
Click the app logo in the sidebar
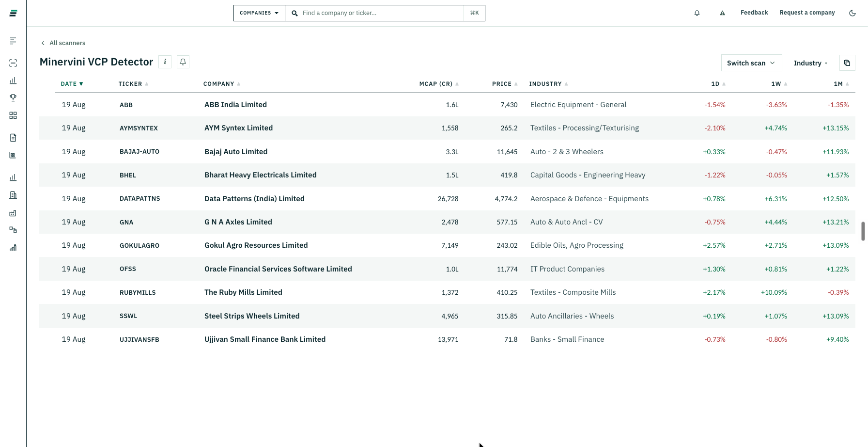tap(13, 13)
